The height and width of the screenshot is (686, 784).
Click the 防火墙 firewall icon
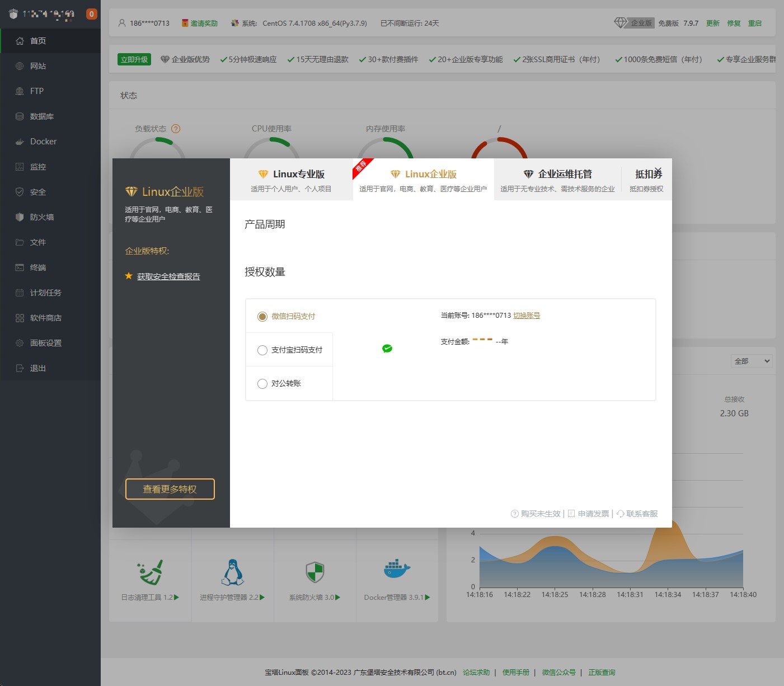pyautogui.click(x=20, y=217)
